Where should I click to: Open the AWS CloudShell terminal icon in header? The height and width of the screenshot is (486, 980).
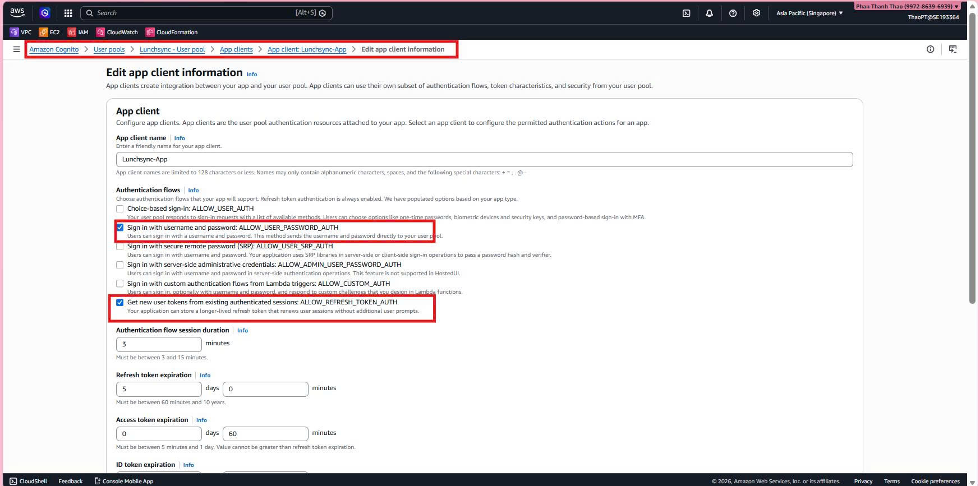tap(686, 13)
